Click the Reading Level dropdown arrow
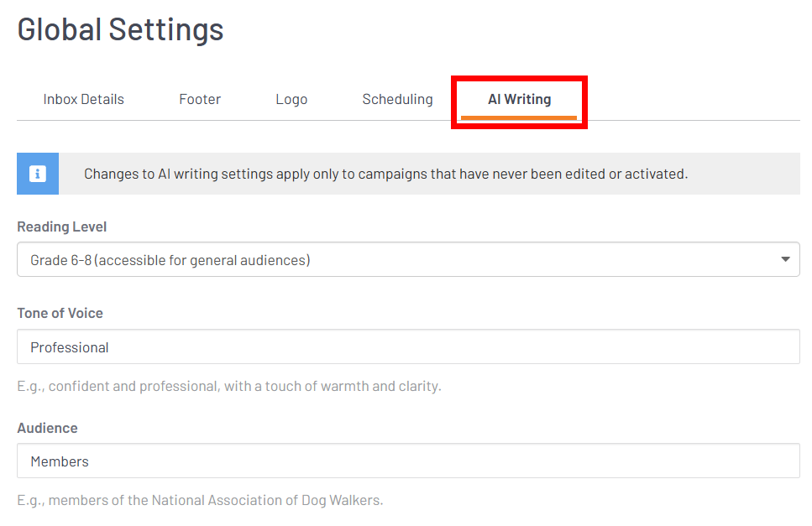 click(x=785, y=260)
